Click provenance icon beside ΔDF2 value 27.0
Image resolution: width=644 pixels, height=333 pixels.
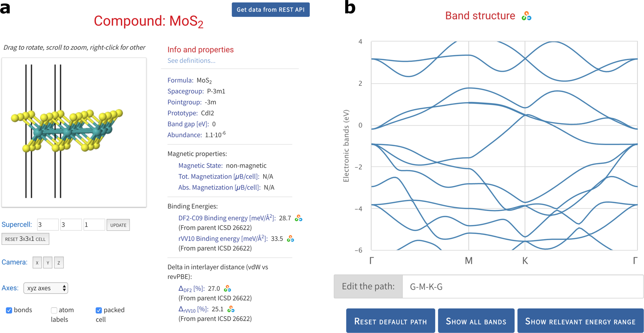[x=228, y=289]
